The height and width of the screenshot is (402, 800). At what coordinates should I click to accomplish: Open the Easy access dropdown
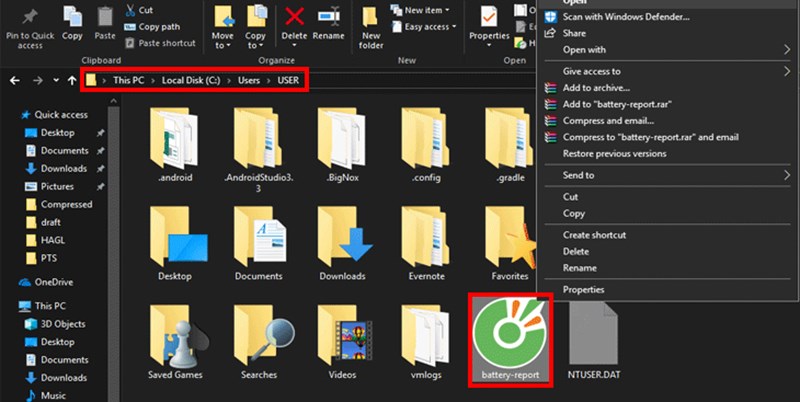coord(424,27)
